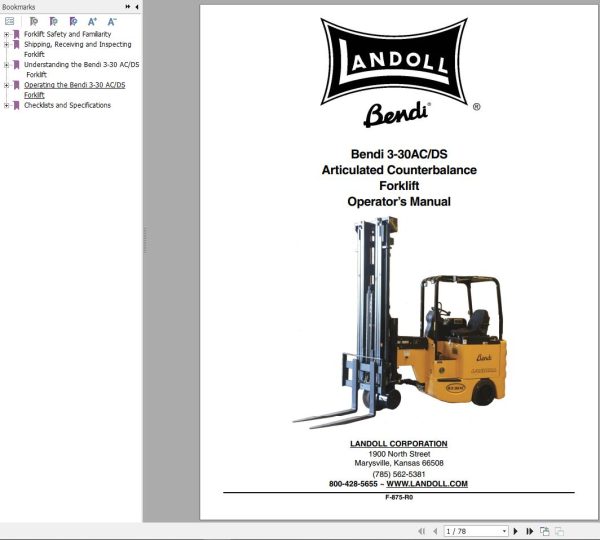Screen dimensions: 600x540
Task: Click the double-arrow icon in Bookmarks header
Action: (128, 7)
